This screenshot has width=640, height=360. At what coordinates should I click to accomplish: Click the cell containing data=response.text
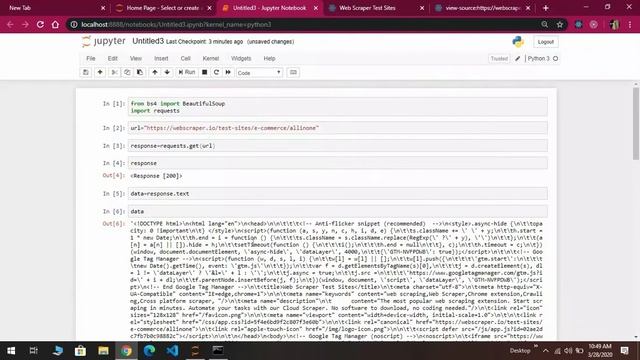pos(338,193)
